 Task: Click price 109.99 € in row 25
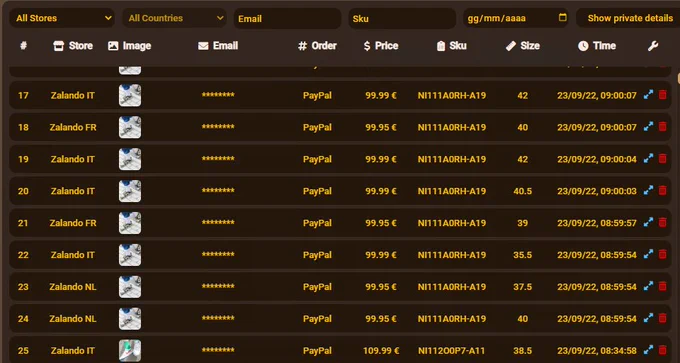(x=381, y=350)
